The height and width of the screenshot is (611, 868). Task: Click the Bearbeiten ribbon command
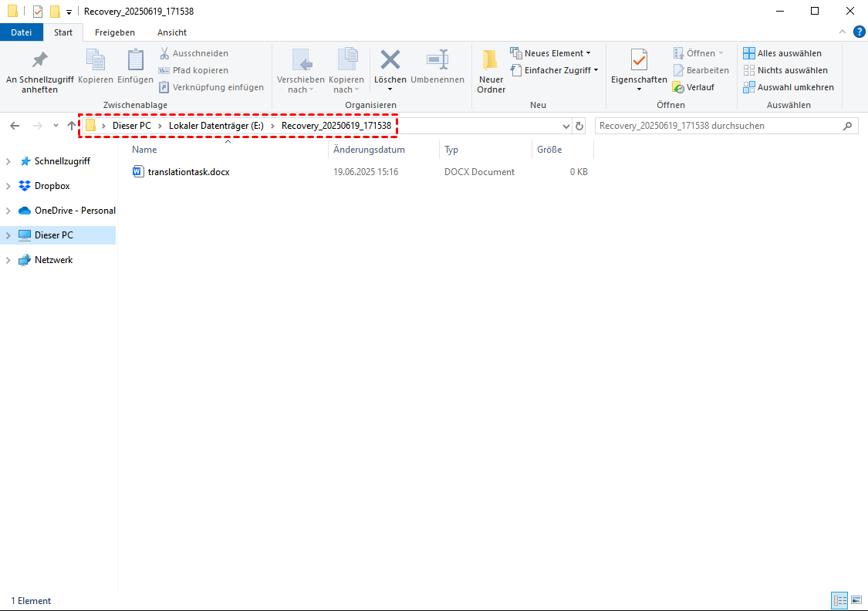pyautogui.click(x=701, y=70)
